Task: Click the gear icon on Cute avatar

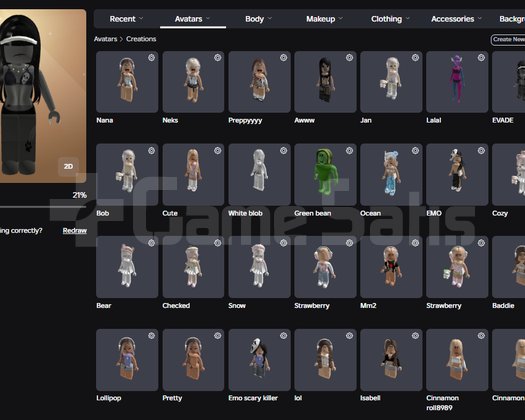Action: pyautogui.click(x=217, y=150)
